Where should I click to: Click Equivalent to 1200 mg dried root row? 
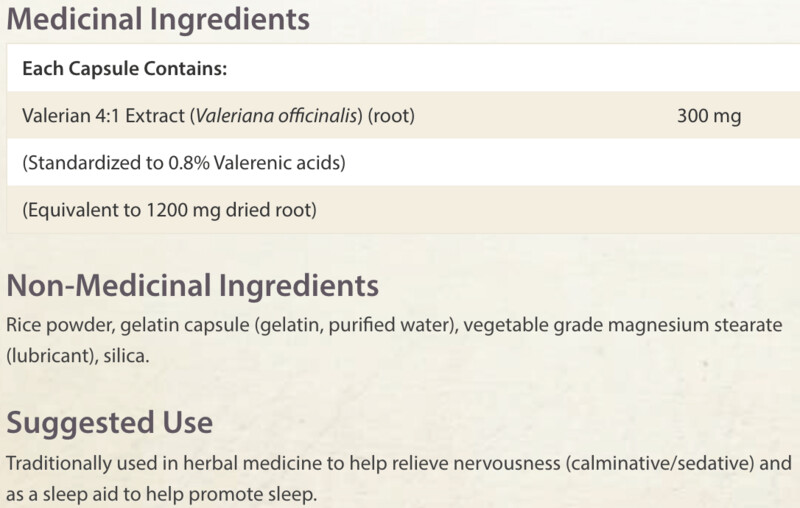coord(403,210)
